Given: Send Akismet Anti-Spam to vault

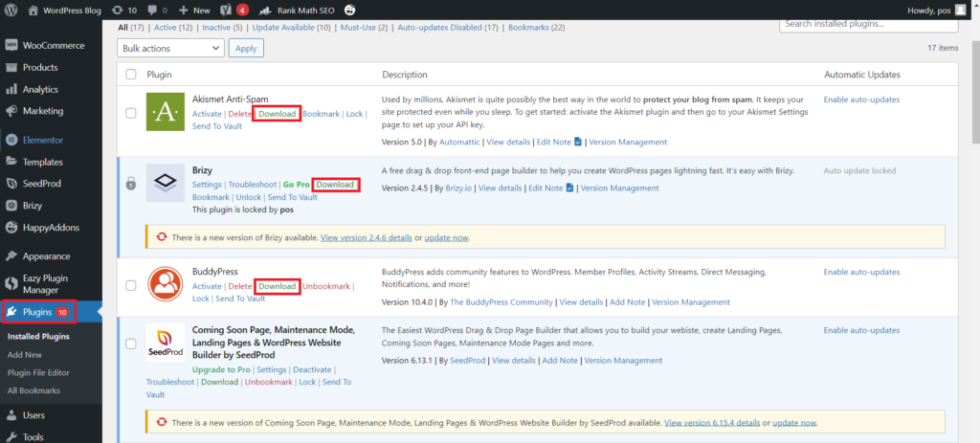Looking at the screenshot, I should (217, 126).
